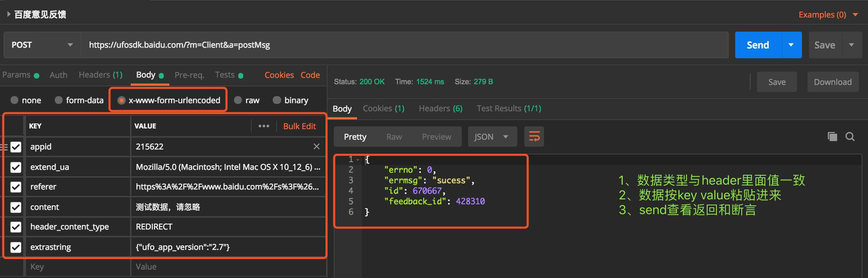Click the errmsg "sucess" value
868x278 pixels.
(x=451, y=180)
